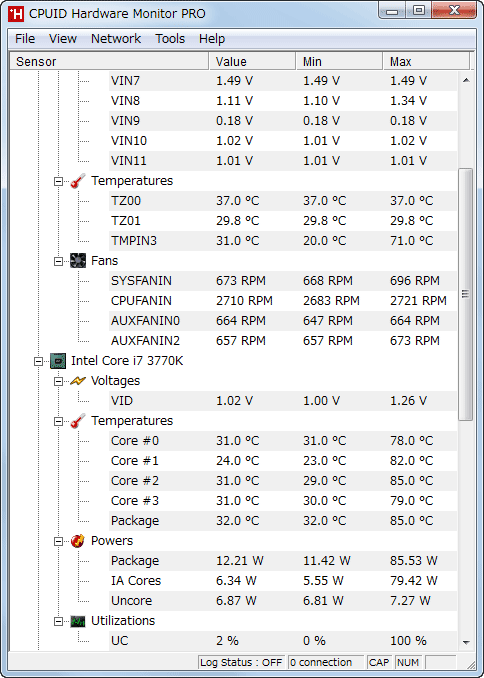This screenshot has width=484, height=678.
Task: Click the vertical scrollbar down arrow
Action: [466, 643]
